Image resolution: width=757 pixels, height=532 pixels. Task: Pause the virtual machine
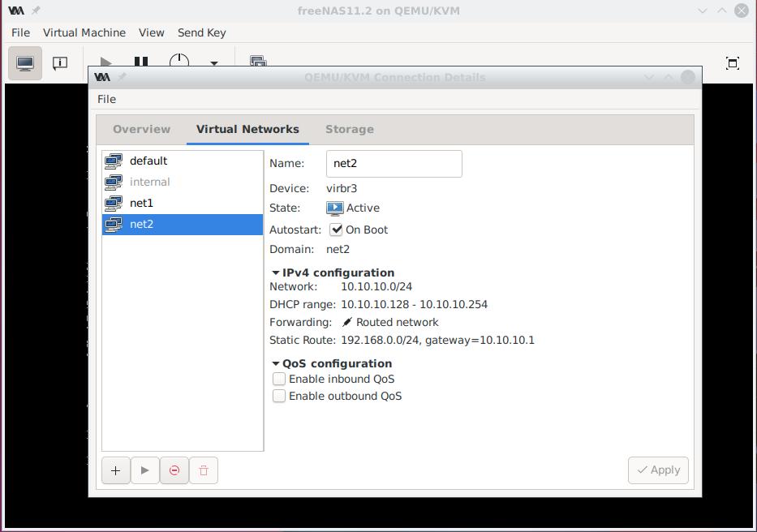point(141,62)
